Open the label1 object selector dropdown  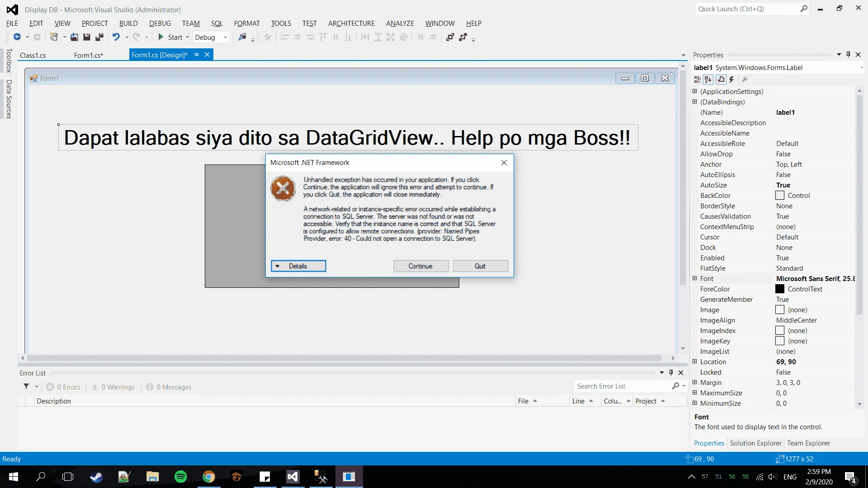(x=861, y=68)
